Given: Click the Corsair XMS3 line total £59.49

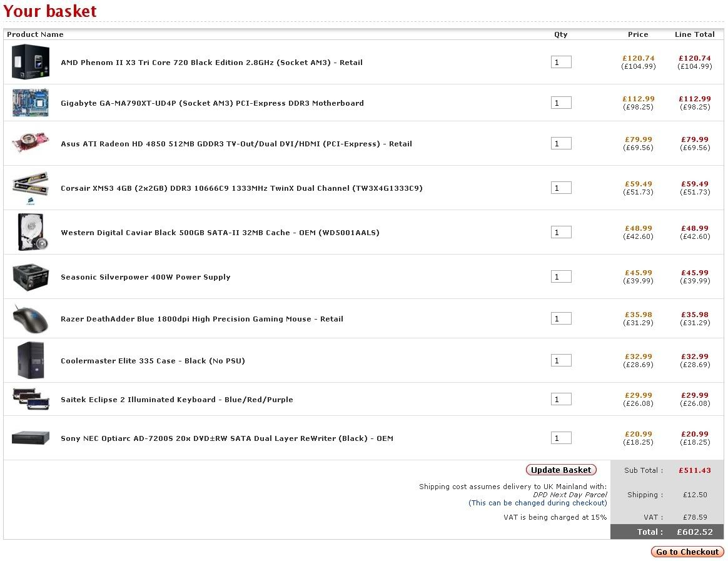Looking at the screenshot, I should click(695, 184).
